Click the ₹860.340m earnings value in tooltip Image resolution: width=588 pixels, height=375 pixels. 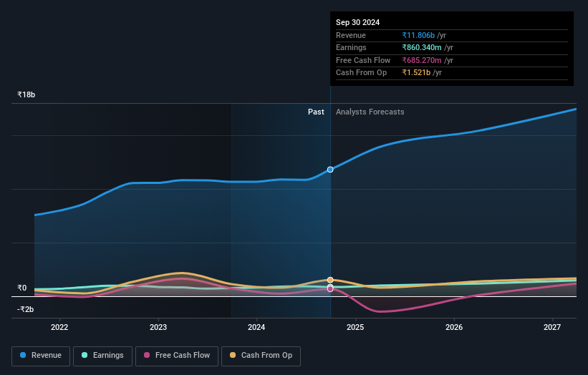(x=422, y=47)
